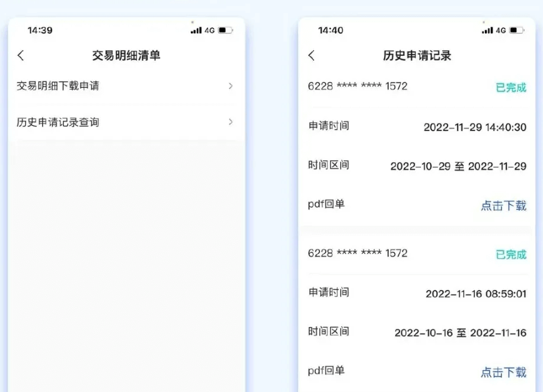This screenshot has width=543, height=392.
Task: Tap the 历史申请记录 page title
Action: pyautogui.click(x=417, y=56)
